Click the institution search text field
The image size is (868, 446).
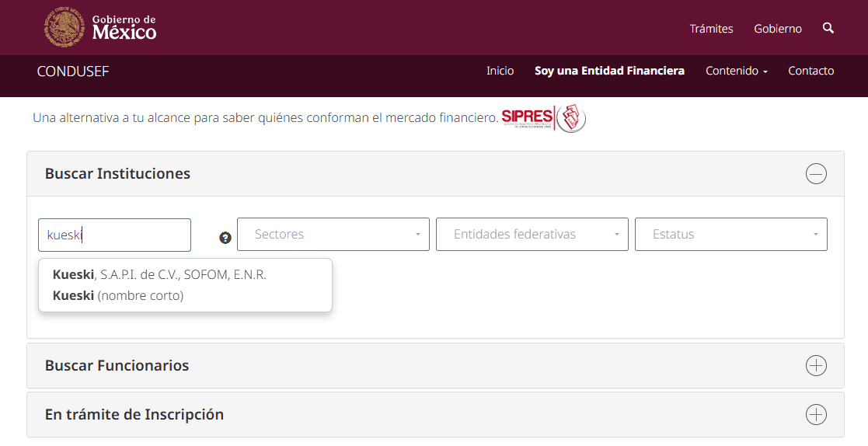(x=114, y=235)
